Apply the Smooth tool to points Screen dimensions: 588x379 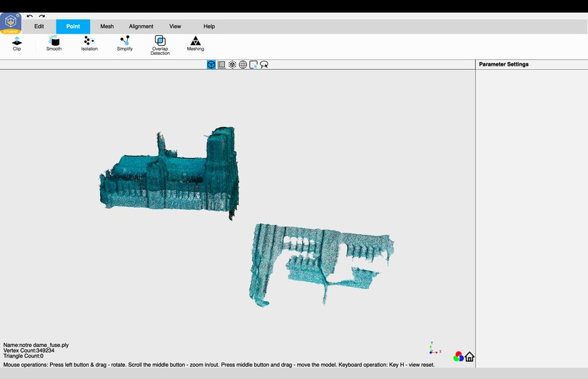pos(54,43)
